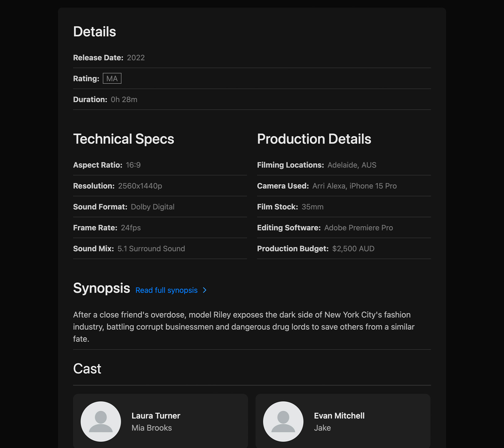The width and height of the screenshot is (504, 448).
Task: Click the Sound Mix: label
Action: coord(94,248)
